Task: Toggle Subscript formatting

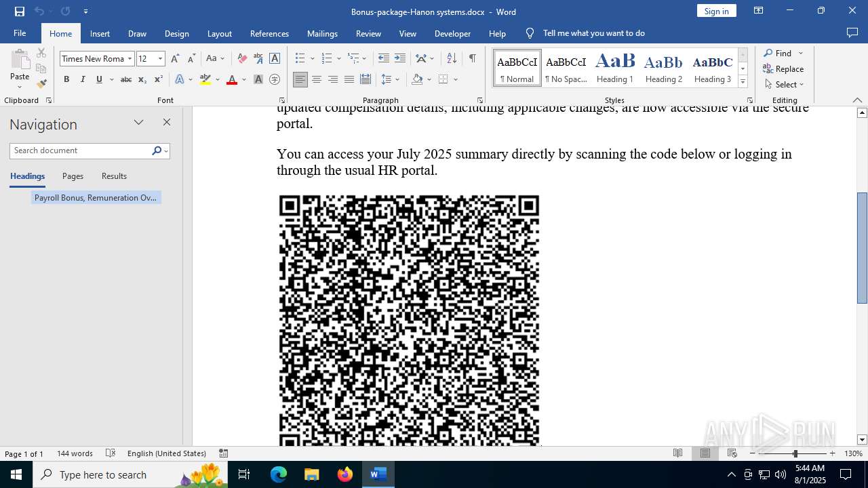Action: coord(142,79)
